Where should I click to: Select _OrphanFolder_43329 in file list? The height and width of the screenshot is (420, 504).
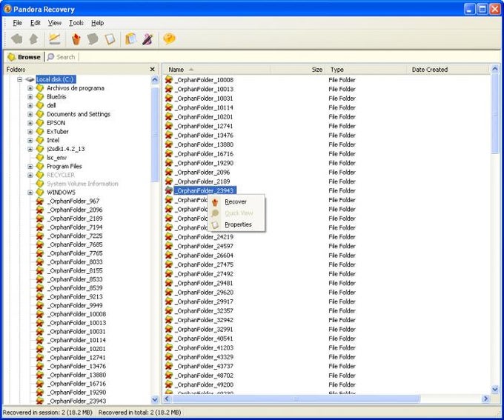pyautogui.click(x=205, y=357)
